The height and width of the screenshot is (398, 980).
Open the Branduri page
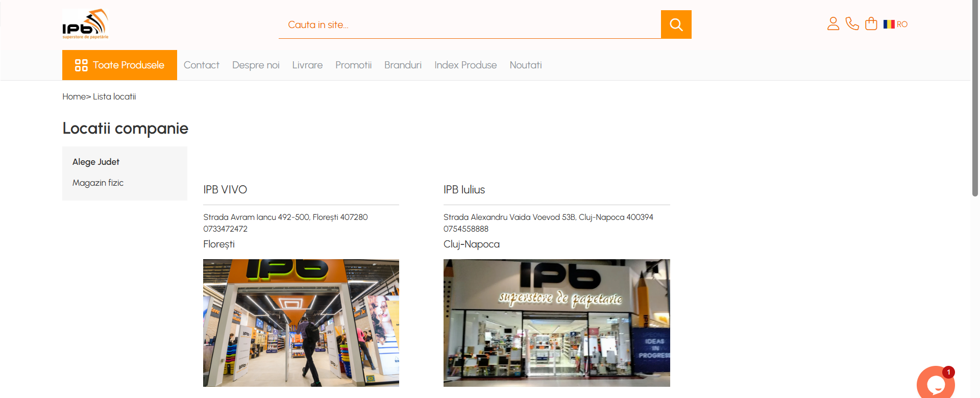tap(403, 65)
